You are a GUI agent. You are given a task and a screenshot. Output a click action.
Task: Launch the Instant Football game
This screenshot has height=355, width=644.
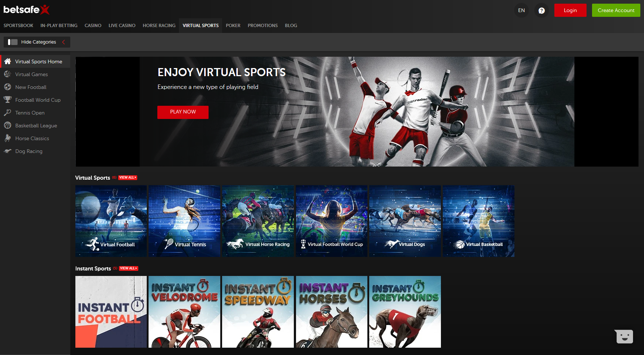111,312
